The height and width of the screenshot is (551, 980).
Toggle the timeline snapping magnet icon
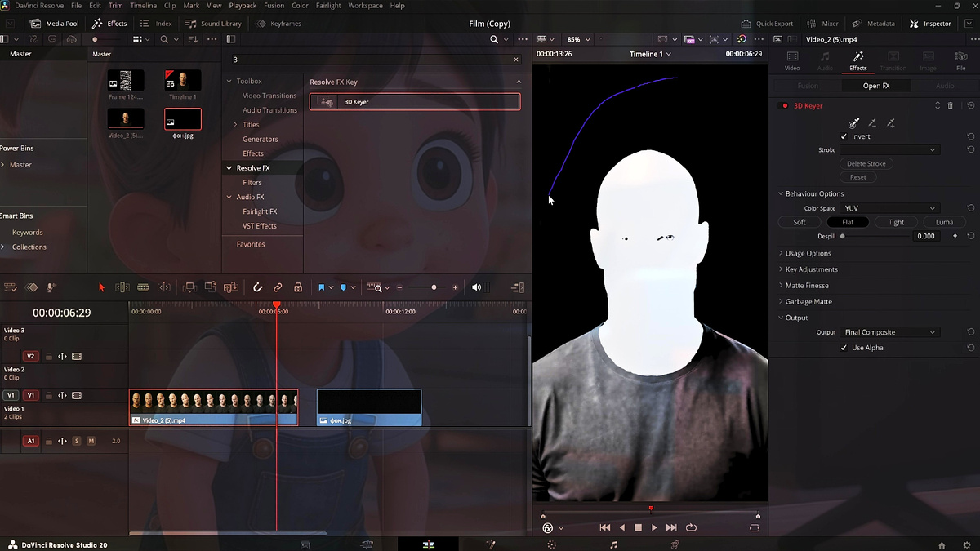coord(257,287)
